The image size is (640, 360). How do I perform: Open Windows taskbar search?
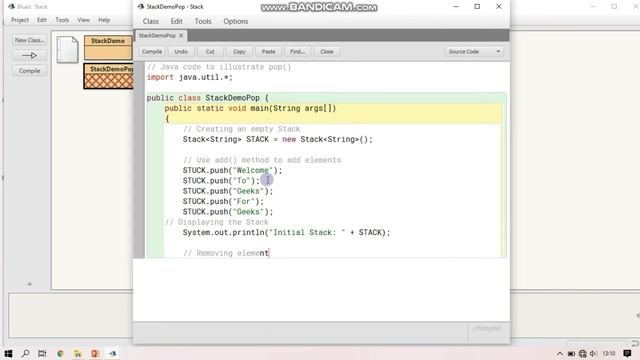coord(25,353)
